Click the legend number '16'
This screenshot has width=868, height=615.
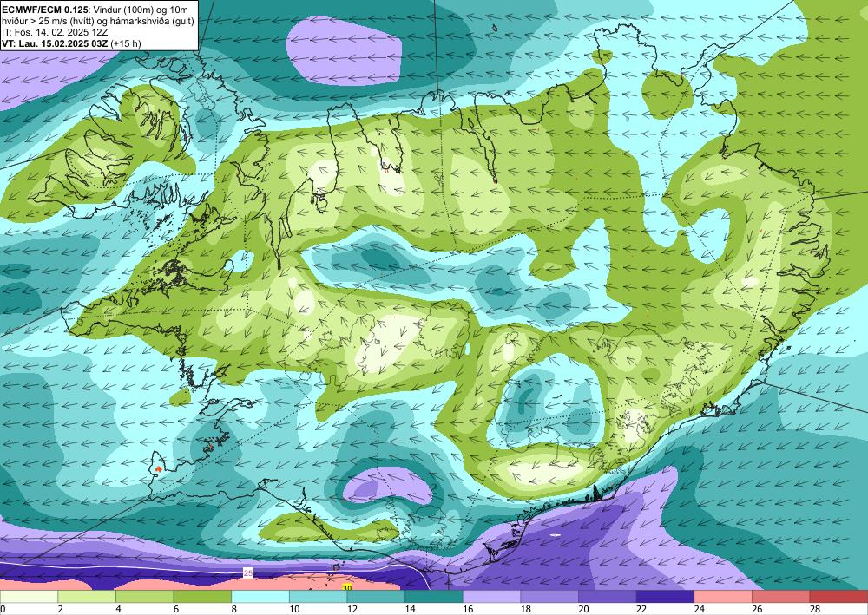click(x=468, y=609)
